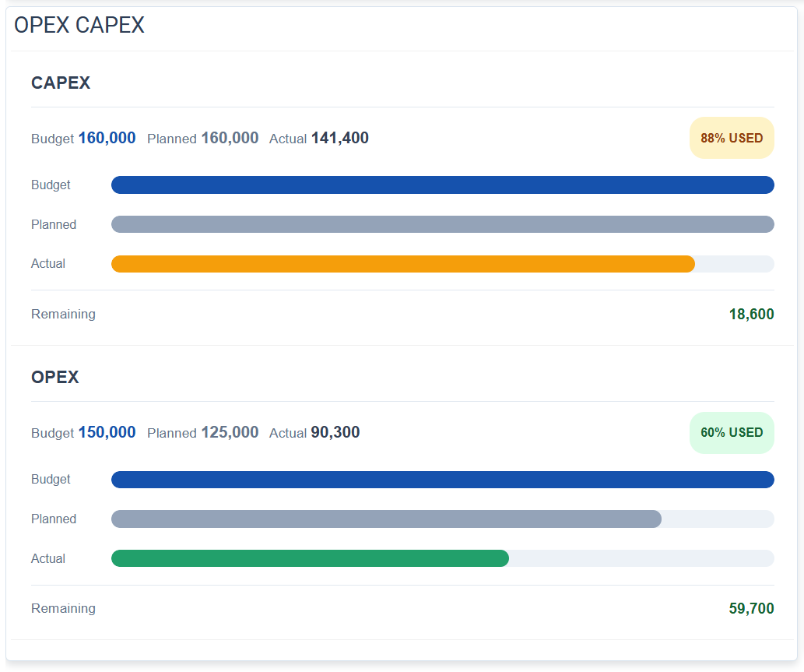The height and width of the screenshot is (672, 804).
Task: Click the Actual bar label under OPEX
Action: coord(48,558)
